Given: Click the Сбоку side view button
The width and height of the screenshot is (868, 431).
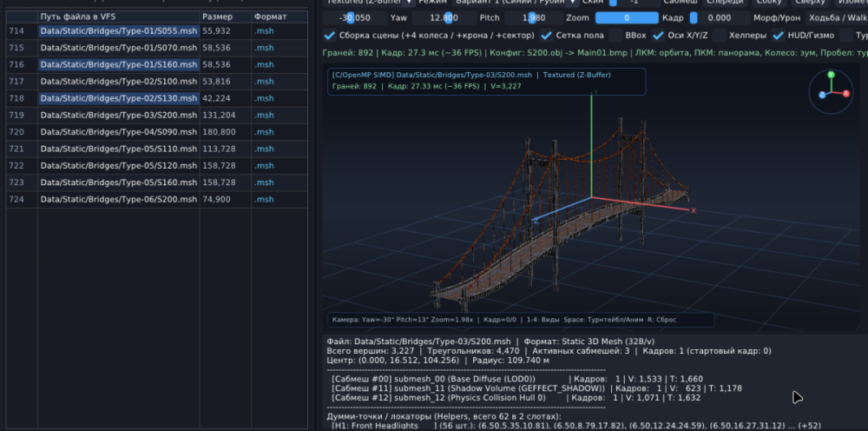Looking at the screenshot, I should 769,3.
